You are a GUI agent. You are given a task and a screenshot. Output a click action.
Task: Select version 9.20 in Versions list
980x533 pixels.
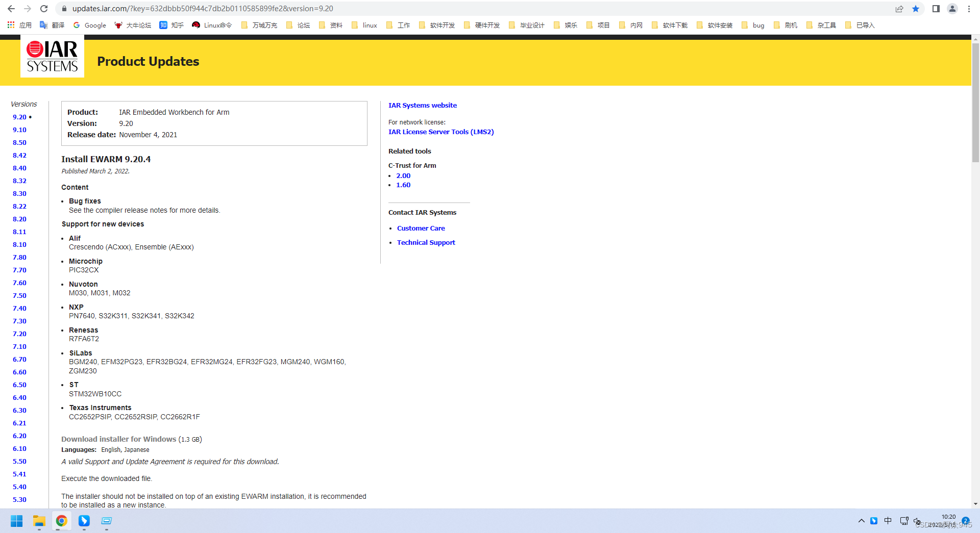pyautogui.click(x=19, y=117)
